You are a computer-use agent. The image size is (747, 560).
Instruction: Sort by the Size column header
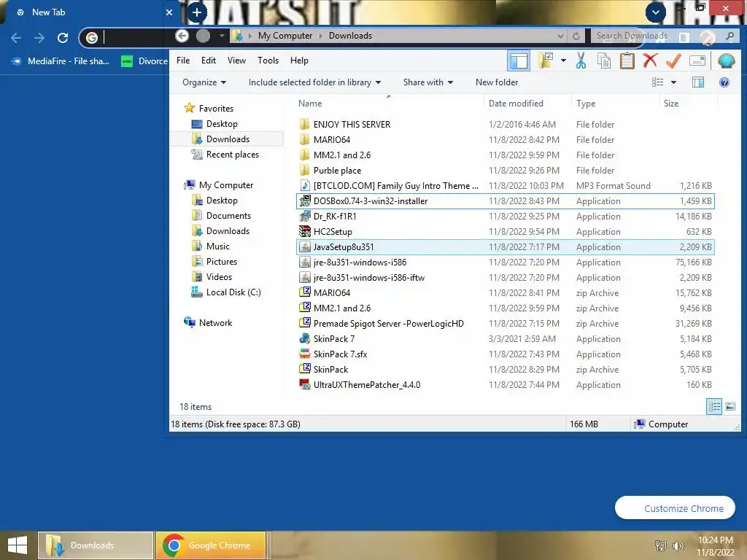click(x=688, y=104)
